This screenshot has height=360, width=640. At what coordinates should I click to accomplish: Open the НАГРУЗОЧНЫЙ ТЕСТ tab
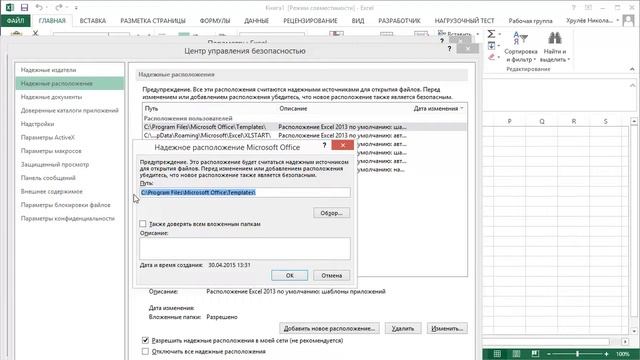coord(464,21)
